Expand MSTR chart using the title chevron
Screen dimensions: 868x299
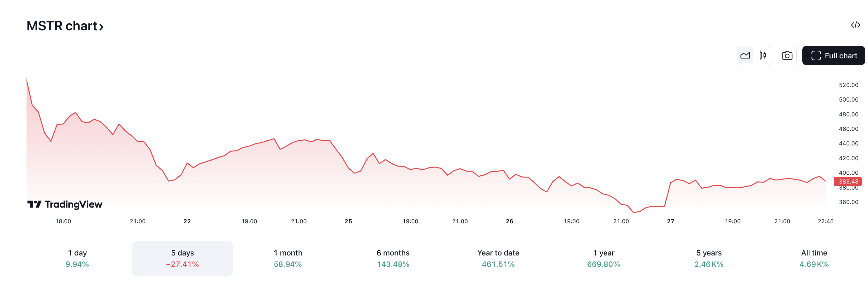102,26
